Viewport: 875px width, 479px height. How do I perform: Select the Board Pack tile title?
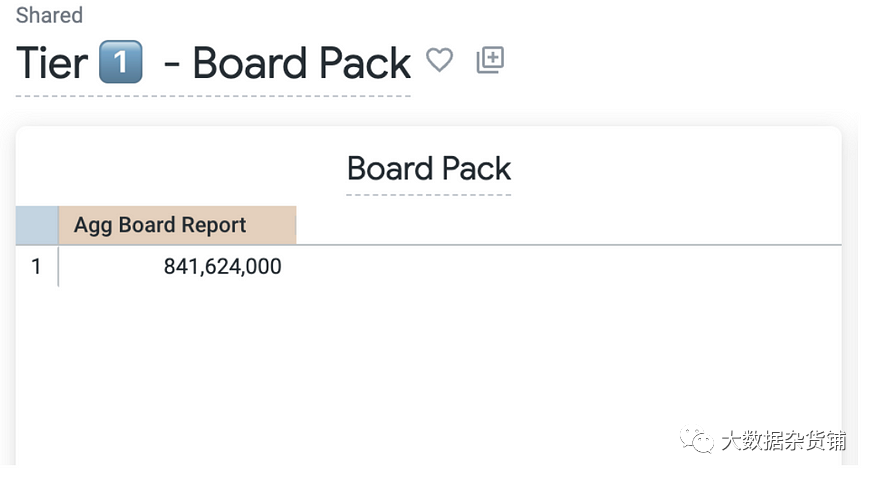point(429,168)
